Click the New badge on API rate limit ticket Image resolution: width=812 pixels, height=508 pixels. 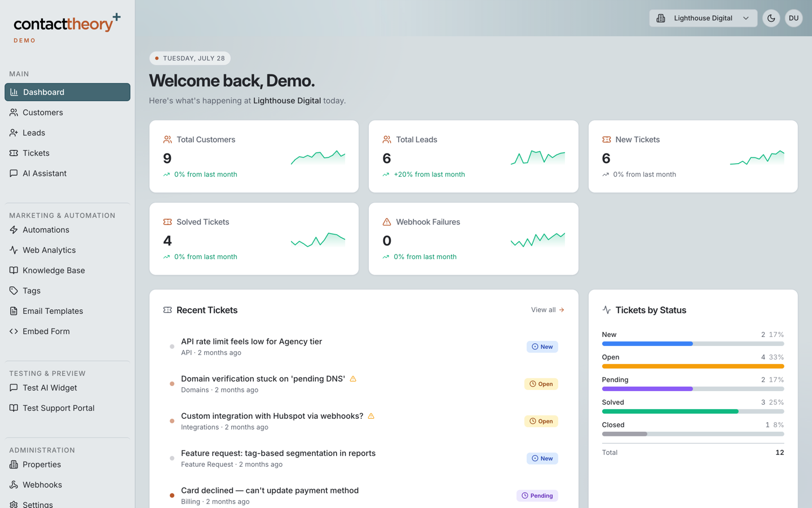tap(542, 347)
